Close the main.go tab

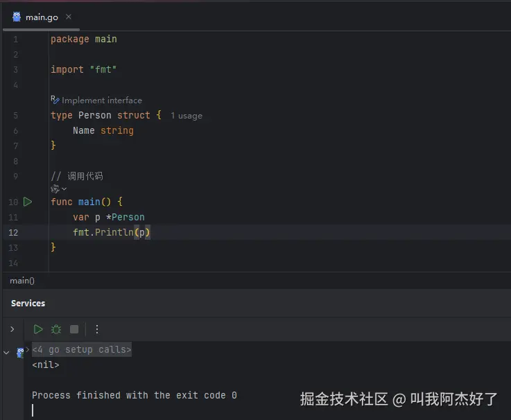(x=69, y=17)
